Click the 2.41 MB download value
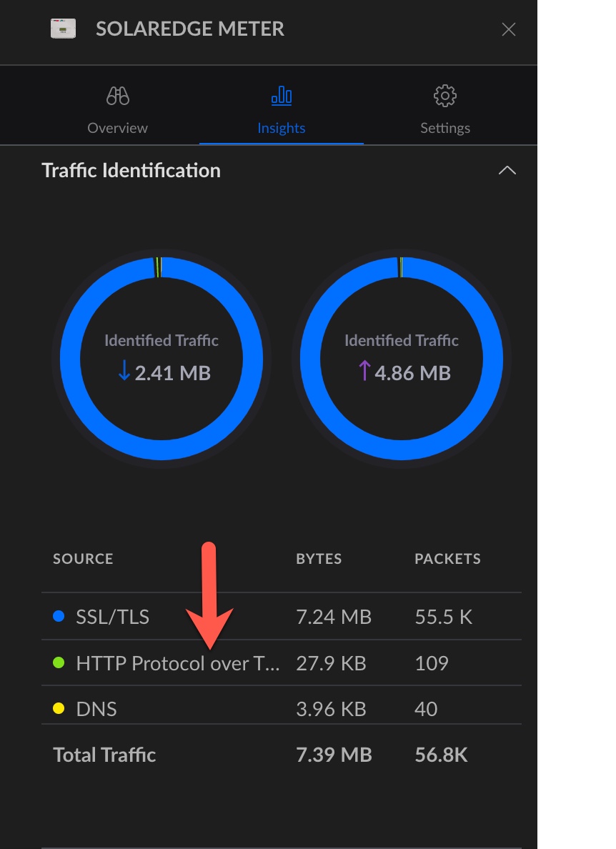 pos(173,372)
